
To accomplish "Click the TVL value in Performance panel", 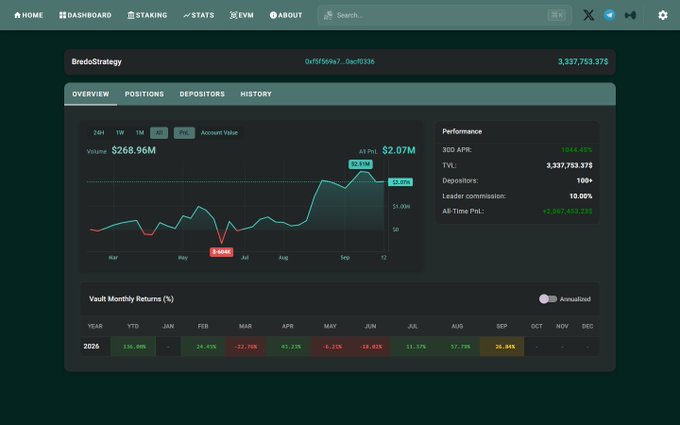I will pos(569,165).
